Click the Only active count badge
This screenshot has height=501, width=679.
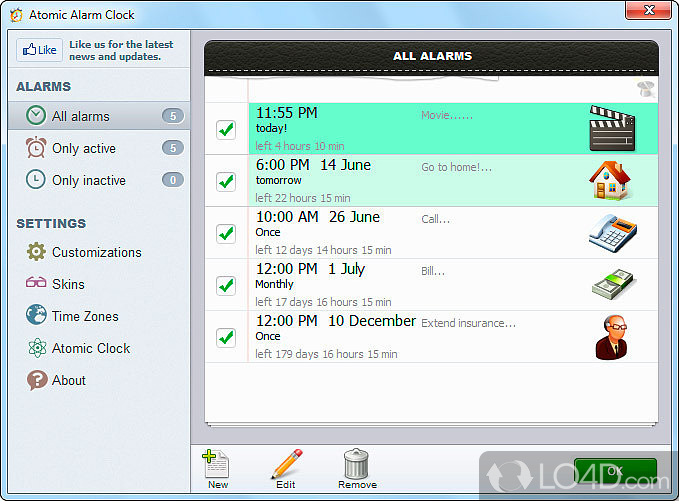(x=173, y=148)
